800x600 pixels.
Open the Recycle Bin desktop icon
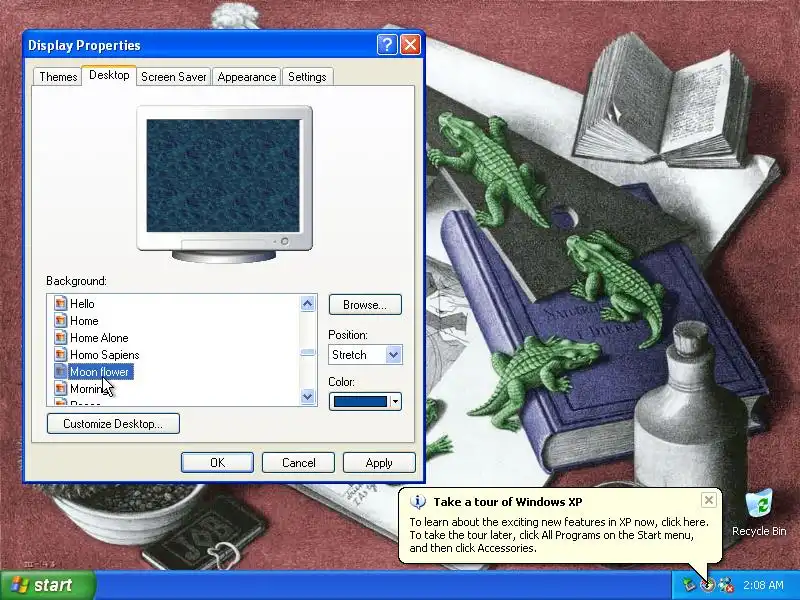(x=759, y=513)
